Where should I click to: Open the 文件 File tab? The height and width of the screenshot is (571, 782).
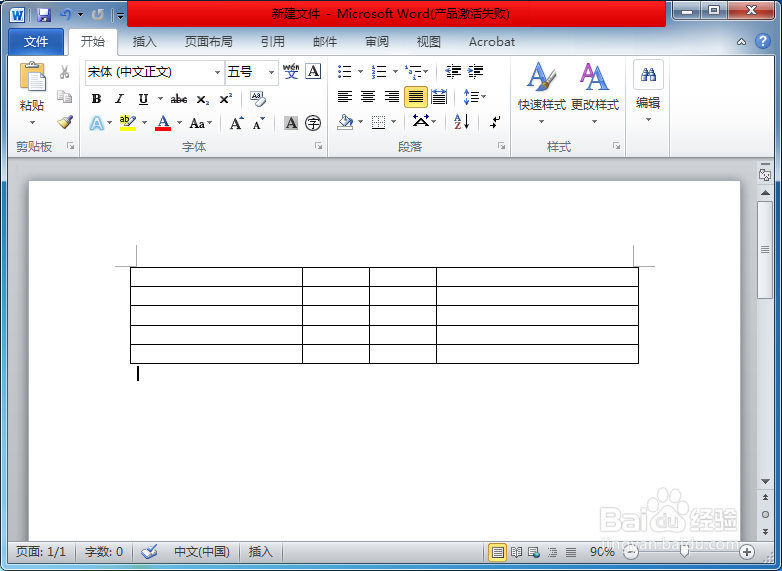(36, 41)
